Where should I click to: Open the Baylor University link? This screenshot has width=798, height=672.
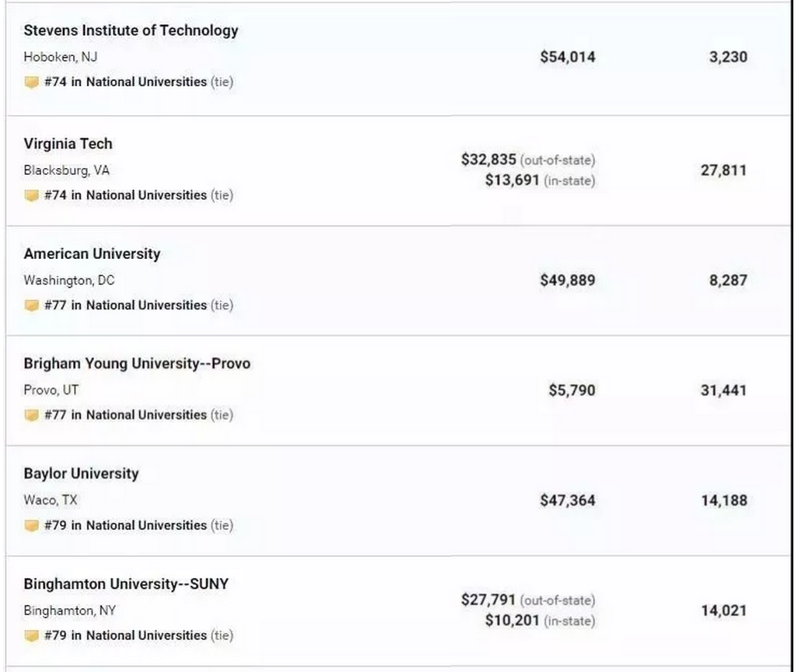pyautogui.click(x=81, y=474)
